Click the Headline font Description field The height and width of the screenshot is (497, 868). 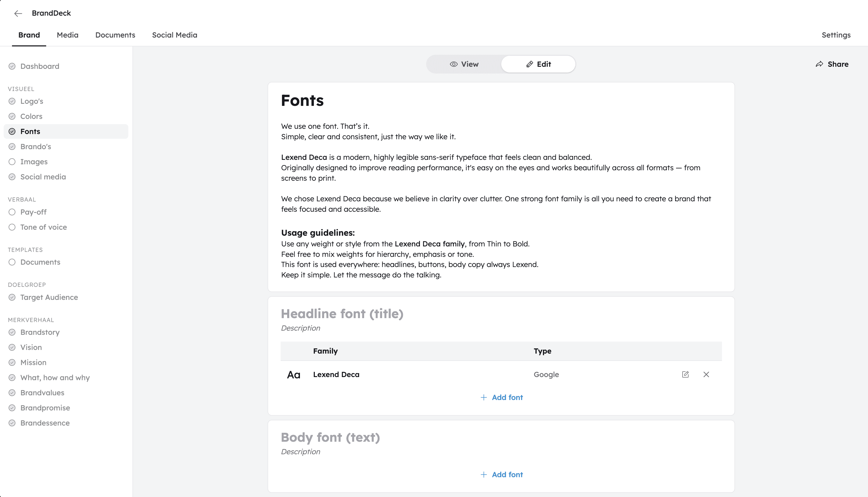[x=300, y=328]
